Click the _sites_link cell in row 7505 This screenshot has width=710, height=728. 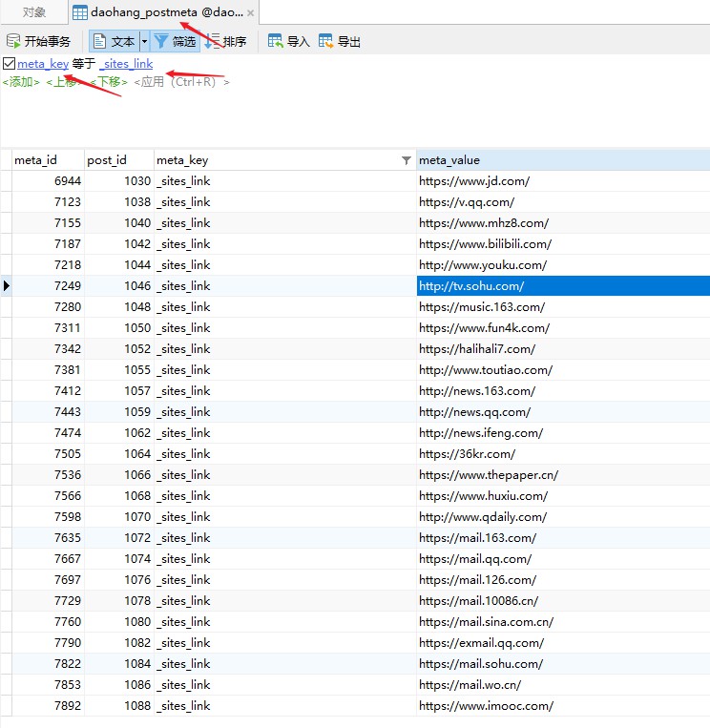pos(285,454)
